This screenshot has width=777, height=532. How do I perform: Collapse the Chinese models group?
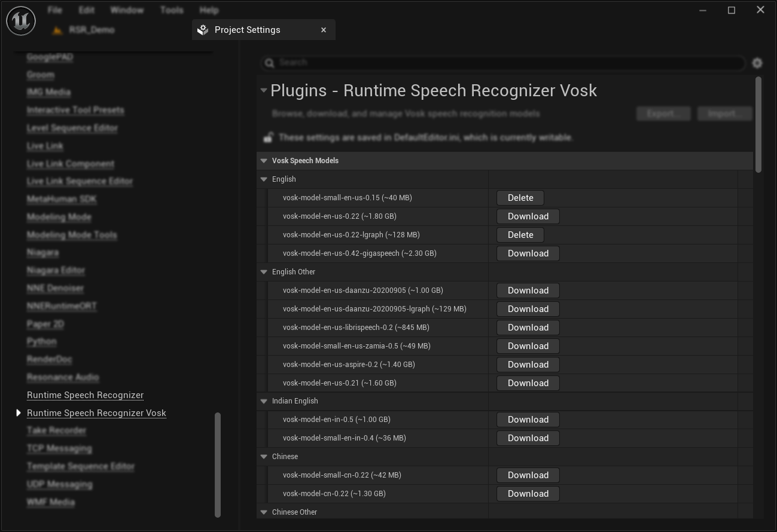(x=264, y=457)
